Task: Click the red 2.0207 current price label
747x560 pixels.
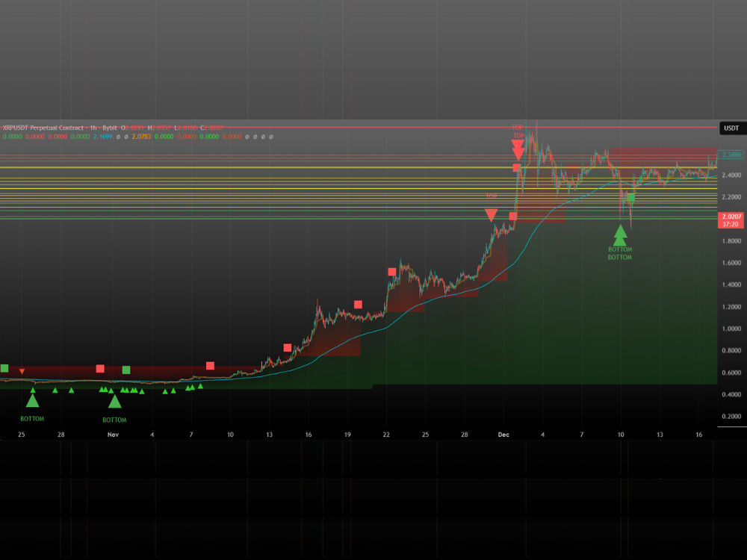Action: pyautogui.click(x=731, y=217)
